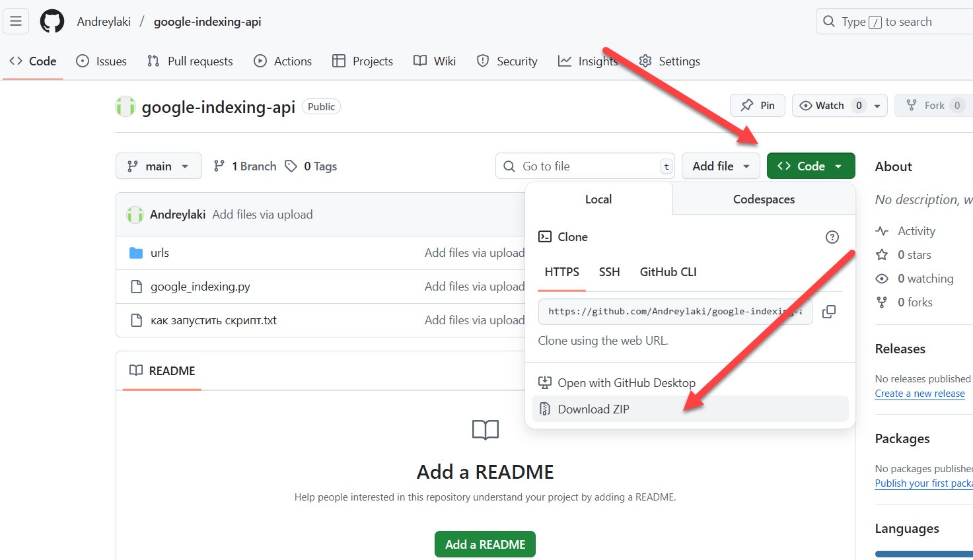The width and height of the screenshot is (973, 560).
Task: Open the Wiki tab
Action: click(435, 61)
